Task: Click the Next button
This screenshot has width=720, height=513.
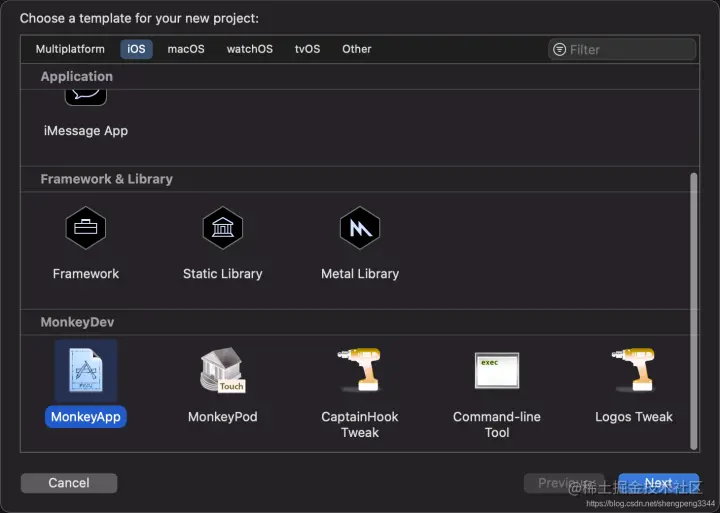Action: (x=658, y=483)
